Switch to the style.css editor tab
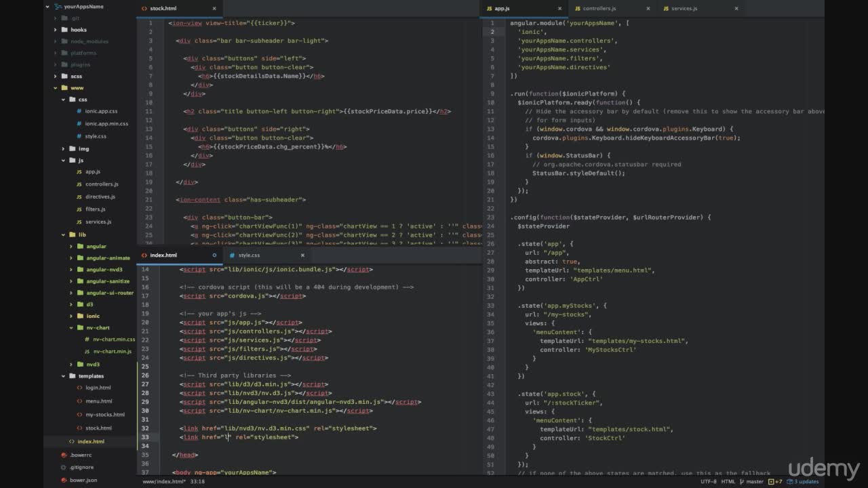Viewport: 868px width, 488px height. click(267, 255)
